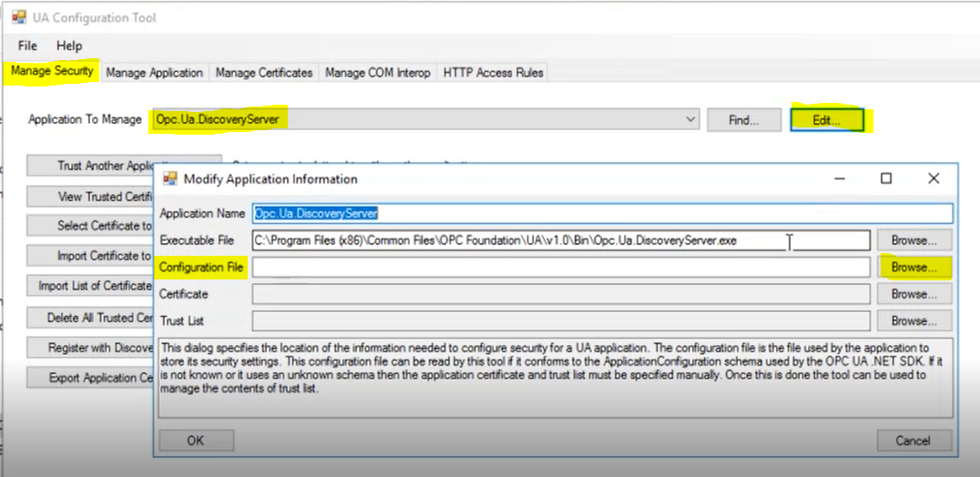Click the 'Application To Manage' label
The image size is (980, 477).
[85, 119]
